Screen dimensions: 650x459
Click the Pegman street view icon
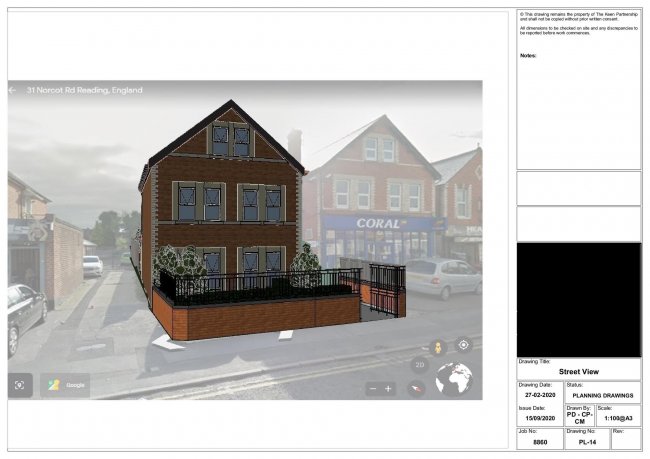436,346
